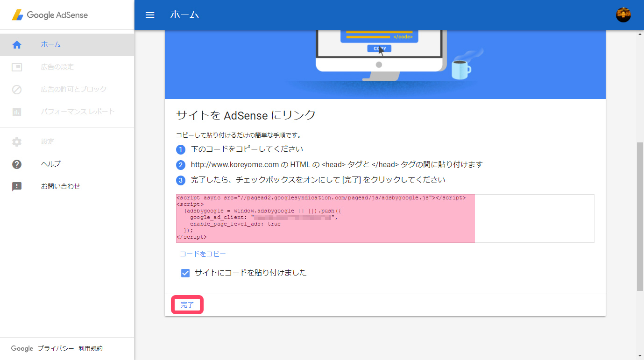This screenshot has width=644, height=360.
Task: Click the block icon for 広告の許可とブロック
Action: pos(17,89)
